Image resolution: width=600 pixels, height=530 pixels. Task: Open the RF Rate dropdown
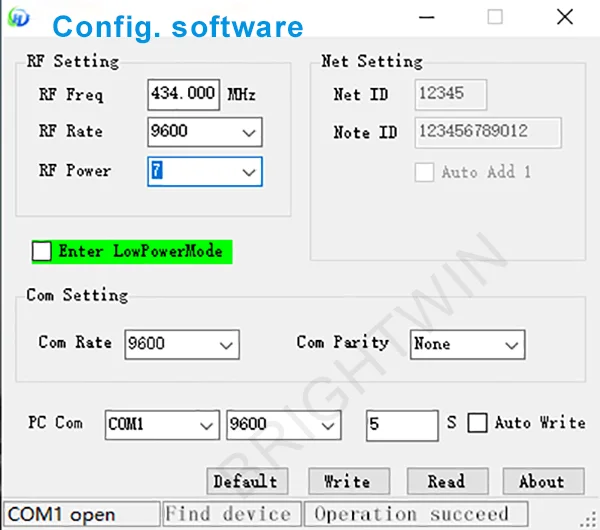[205, 132]
